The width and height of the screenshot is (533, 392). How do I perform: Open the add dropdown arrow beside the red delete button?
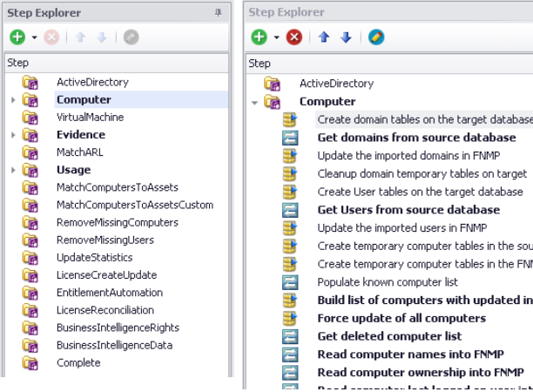[x=278, y=38]
